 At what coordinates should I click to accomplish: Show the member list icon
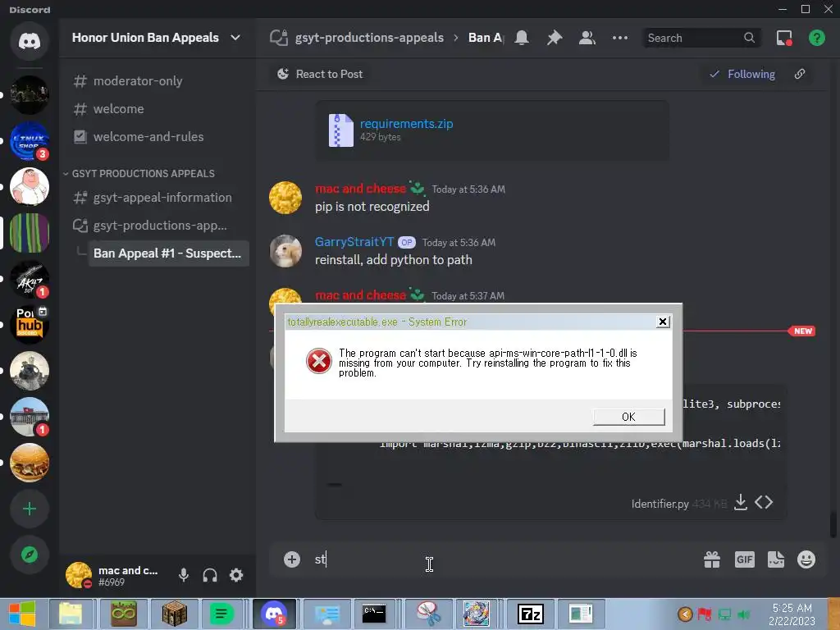point(587,38)
